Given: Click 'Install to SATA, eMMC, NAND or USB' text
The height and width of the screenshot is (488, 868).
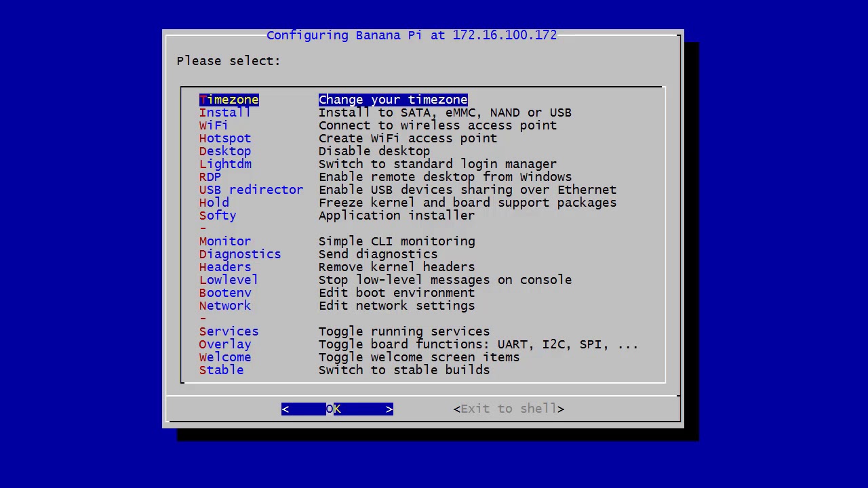Looking at the screenshot, I should (445, 113).
